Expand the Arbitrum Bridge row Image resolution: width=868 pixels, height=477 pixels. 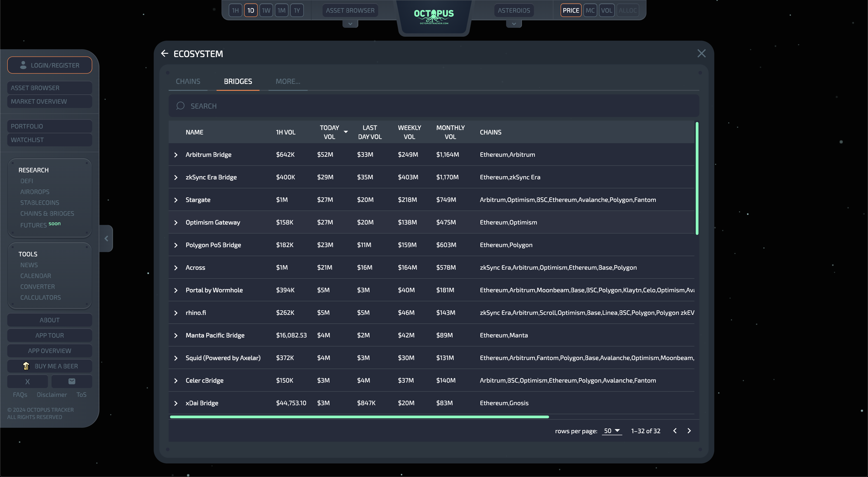(176, 155)
